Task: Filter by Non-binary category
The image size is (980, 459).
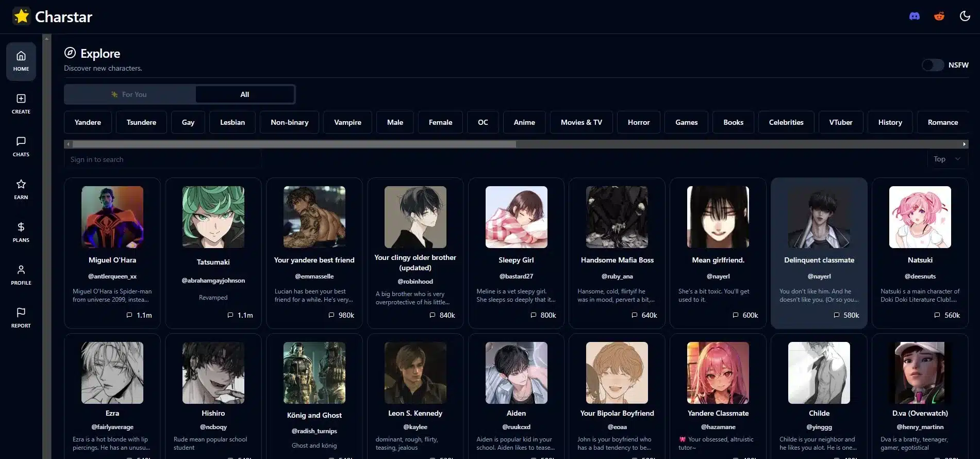Action: tap(290, 122)
